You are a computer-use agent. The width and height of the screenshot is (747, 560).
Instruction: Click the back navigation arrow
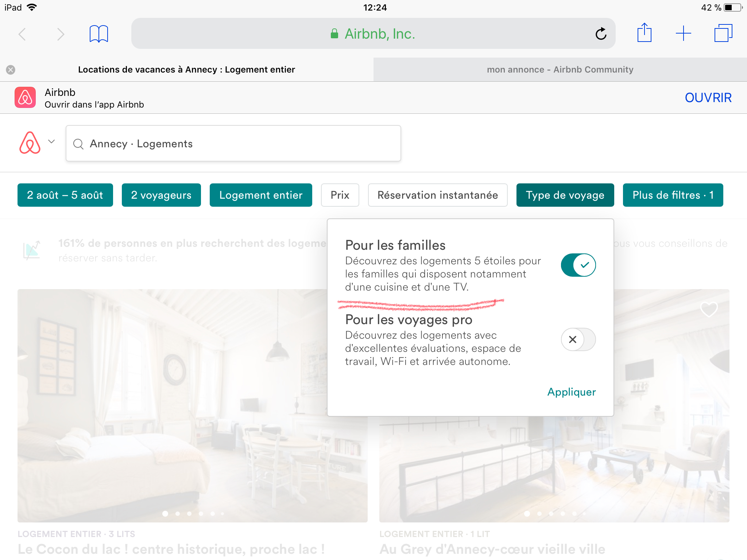pyautogui.click(x=23, y=34)
